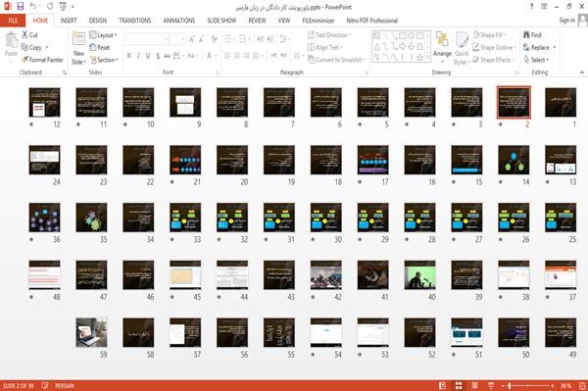Screen dimensions: 588x391
Task: Select slide 17 thumbnail
Action: pos(372,160)
